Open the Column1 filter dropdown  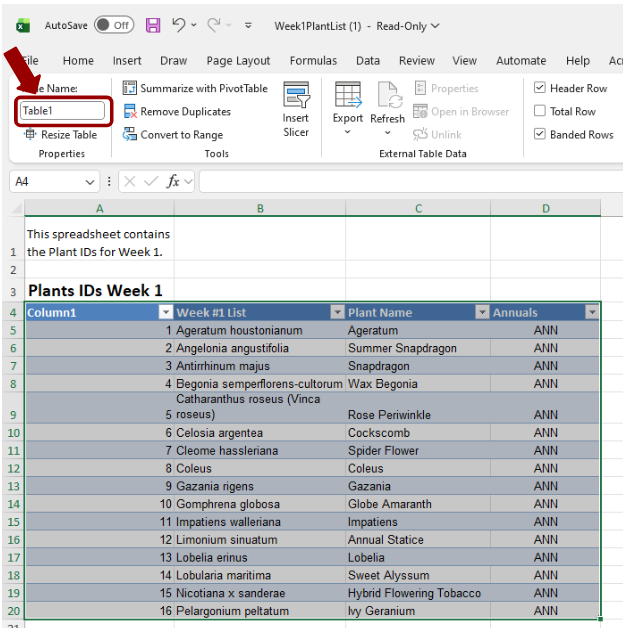[166, 312]
